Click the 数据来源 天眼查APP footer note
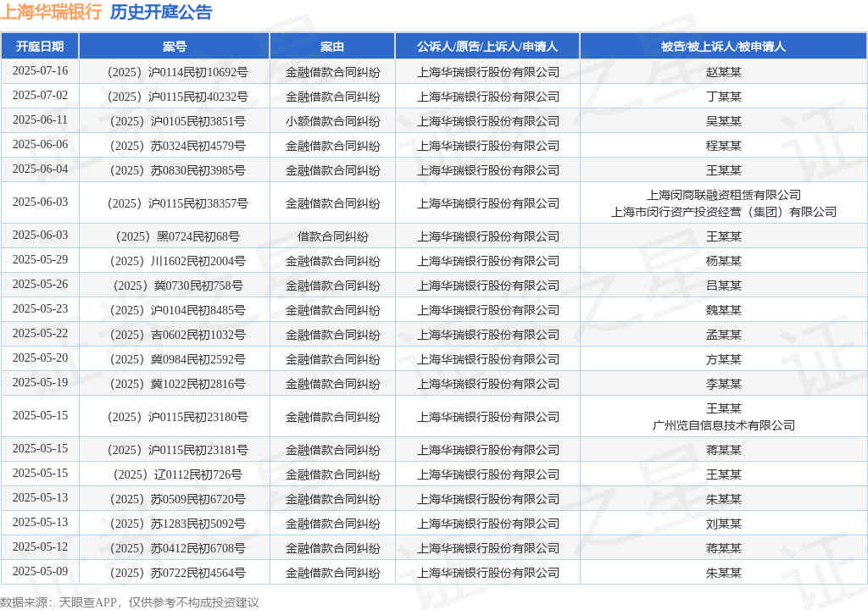 point(130,602)
